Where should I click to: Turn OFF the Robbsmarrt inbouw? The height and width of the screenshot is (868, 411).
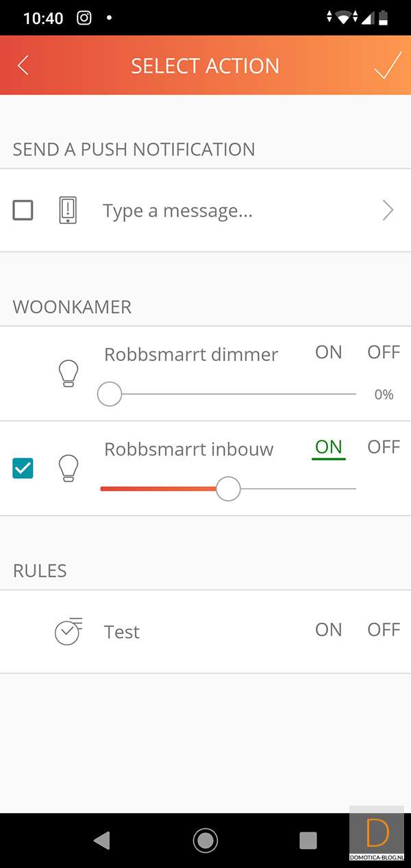(383, 447)
